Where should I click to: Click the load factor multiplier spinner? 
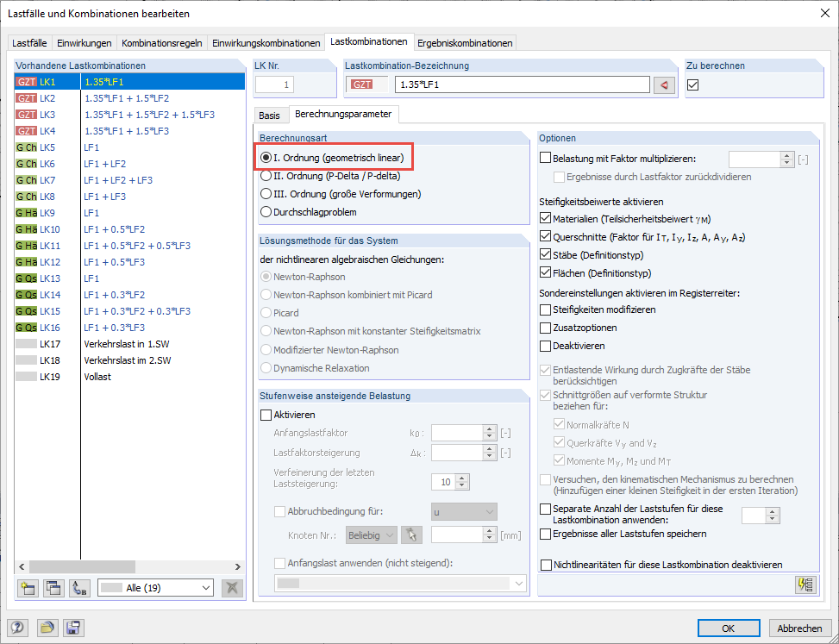point(786,159)
